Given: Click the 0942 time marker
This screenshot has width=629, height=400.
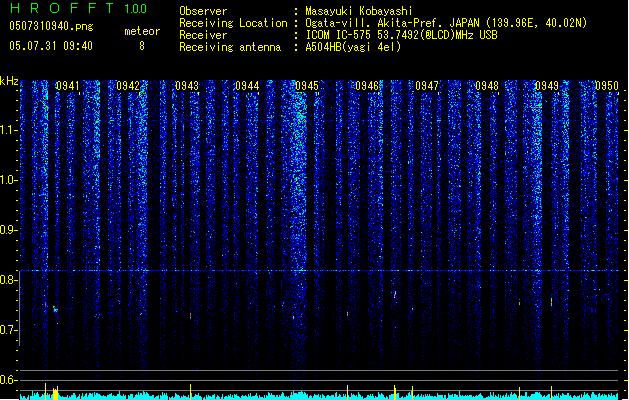Looking at the screenshot, I should pos(128,86).
